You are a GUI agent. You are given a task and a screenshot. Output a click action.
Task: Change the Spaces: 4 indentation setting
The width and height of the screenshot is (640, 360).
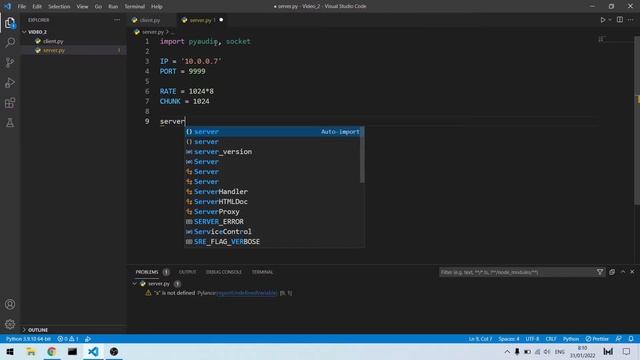509,339
